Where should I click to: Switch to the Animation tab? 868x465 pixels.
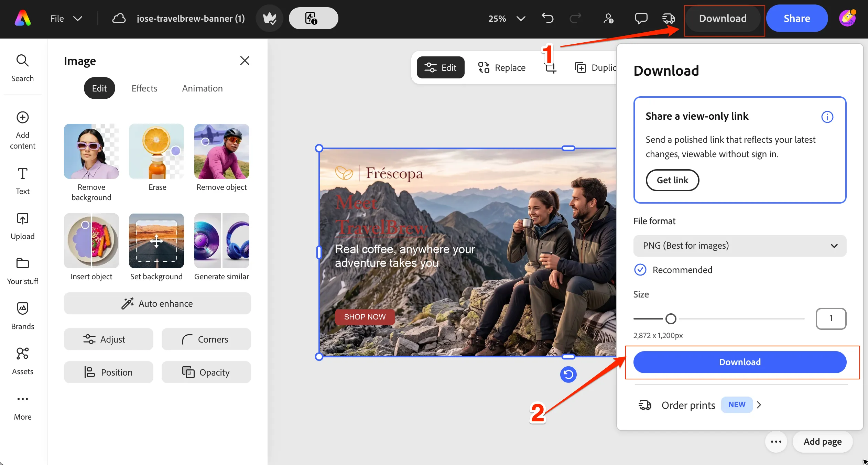(202, 88)
